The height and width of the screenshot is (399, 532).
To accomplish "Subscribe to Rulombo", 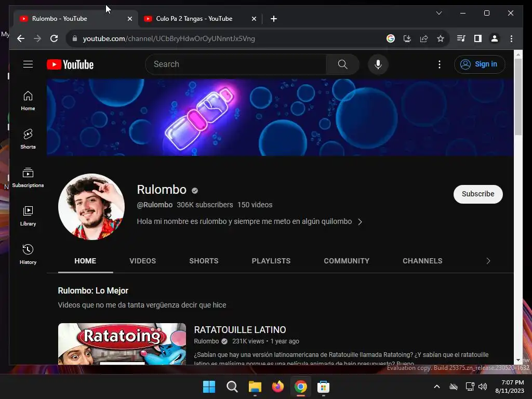I will click(478, 194).
